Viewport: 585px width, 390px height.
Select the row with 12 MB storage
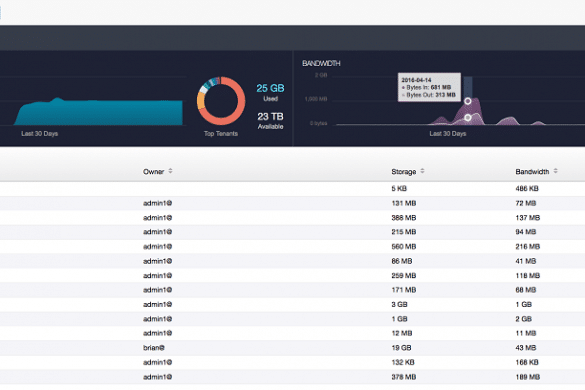[x=292, y=333]
